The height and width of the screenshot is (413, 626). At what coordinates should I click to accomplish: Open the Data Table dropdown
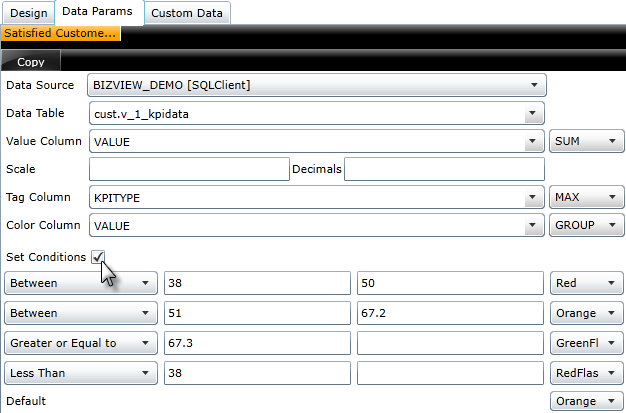click(x=317, y=113)
